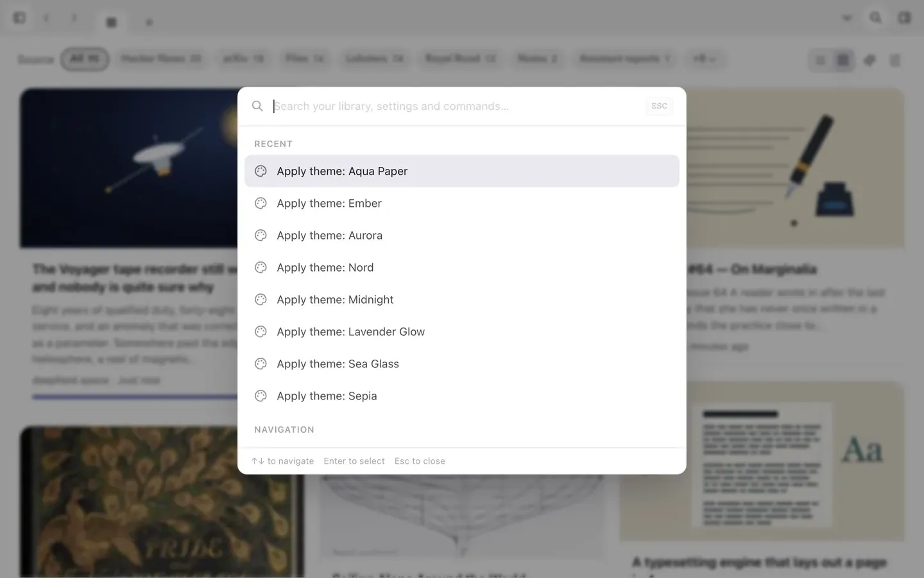Viewport: 924px width, 578px height.
Task: Run the Apply theme: Sepia command
Action: 462,396
